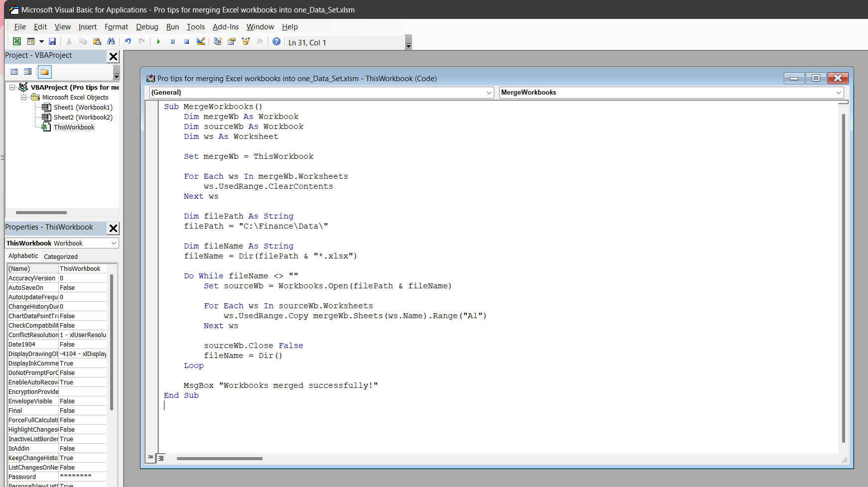This screenshot has width=868, height=487.
Task: Click the Break pause icon
Action: [x=172, y=42]
